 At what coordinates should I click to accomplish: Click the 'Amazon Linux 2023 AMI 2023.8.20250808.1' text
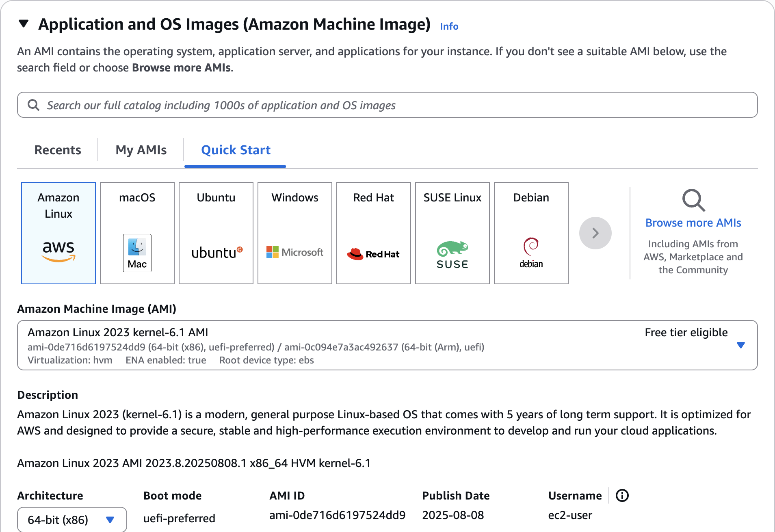(132, 463)
